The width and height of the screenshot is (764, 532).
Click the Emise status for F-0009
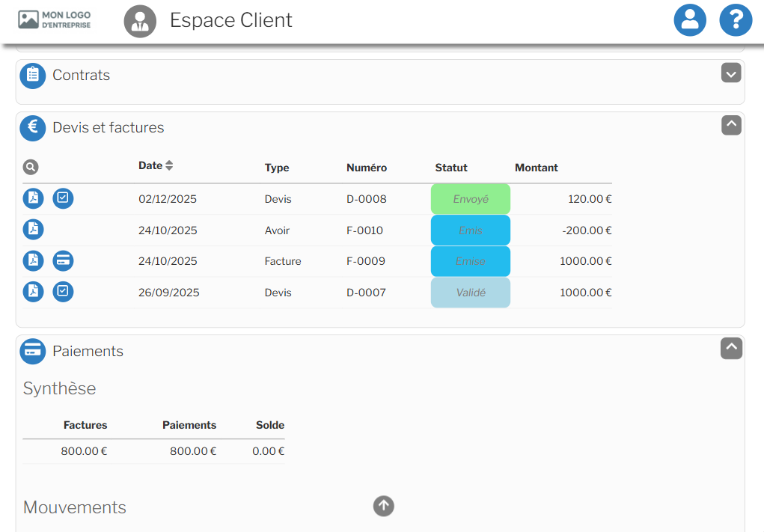coord(471,261)
